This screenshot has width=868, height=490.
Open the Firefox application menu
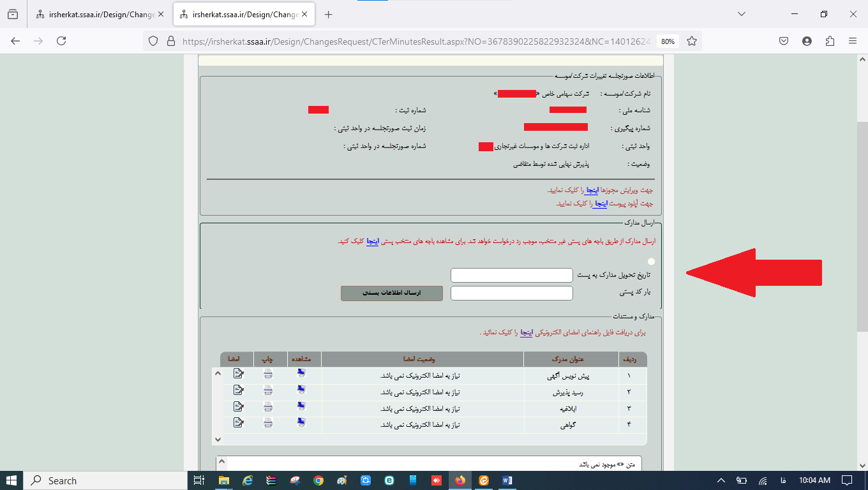[853, 41]
